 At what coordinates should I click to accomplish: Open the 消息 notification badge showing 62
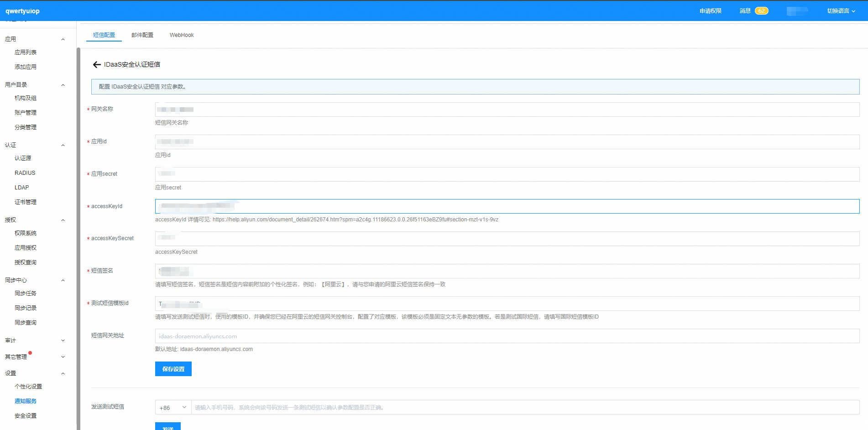[761, 11]
